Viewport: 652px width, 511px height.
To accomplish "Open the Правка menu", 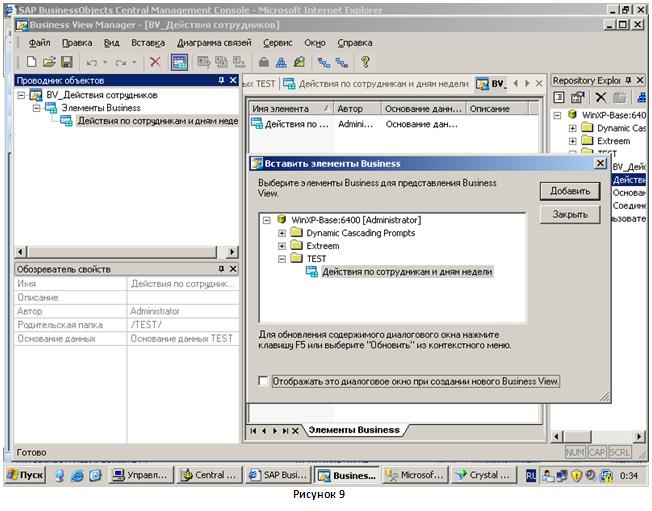I will click(x=77, y=43).
